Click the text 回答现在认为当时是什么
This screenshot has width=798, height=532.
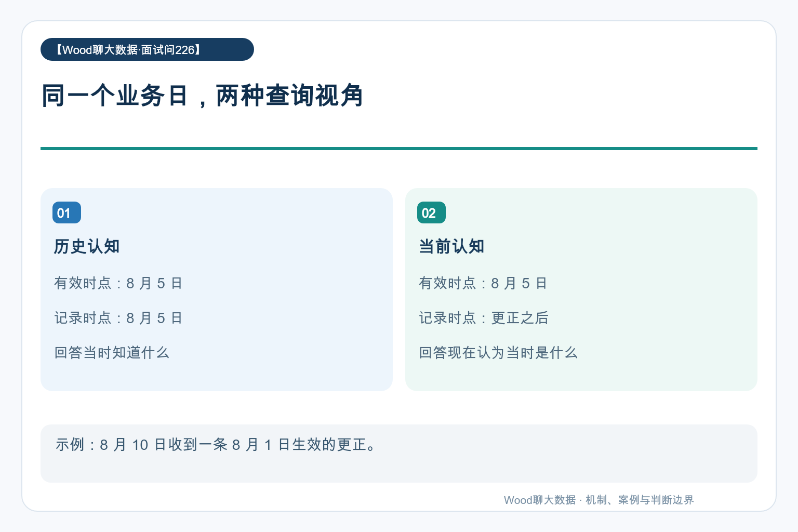coord(498,353)
